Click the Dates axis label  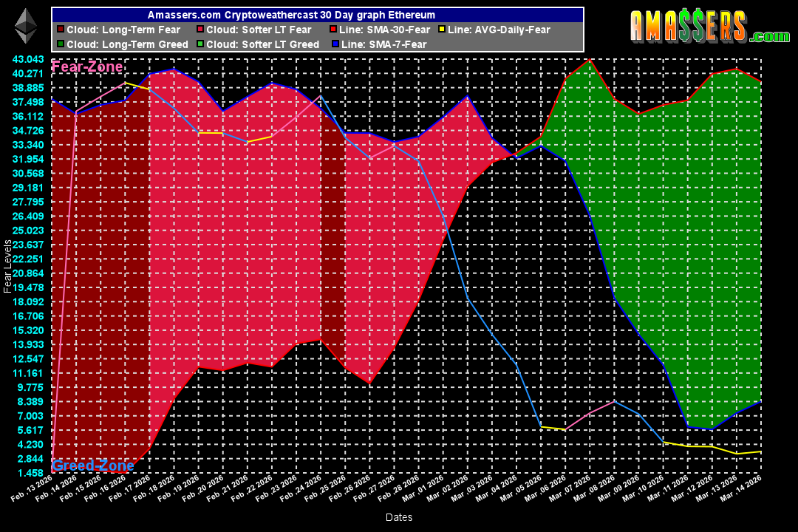coord(398,517)
